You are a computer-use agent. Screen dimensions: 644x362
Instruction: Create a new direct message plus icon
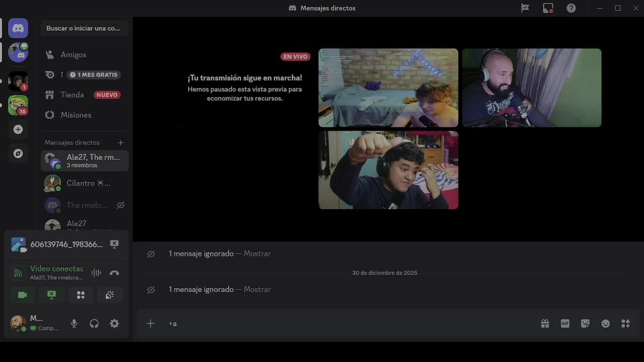120,143
